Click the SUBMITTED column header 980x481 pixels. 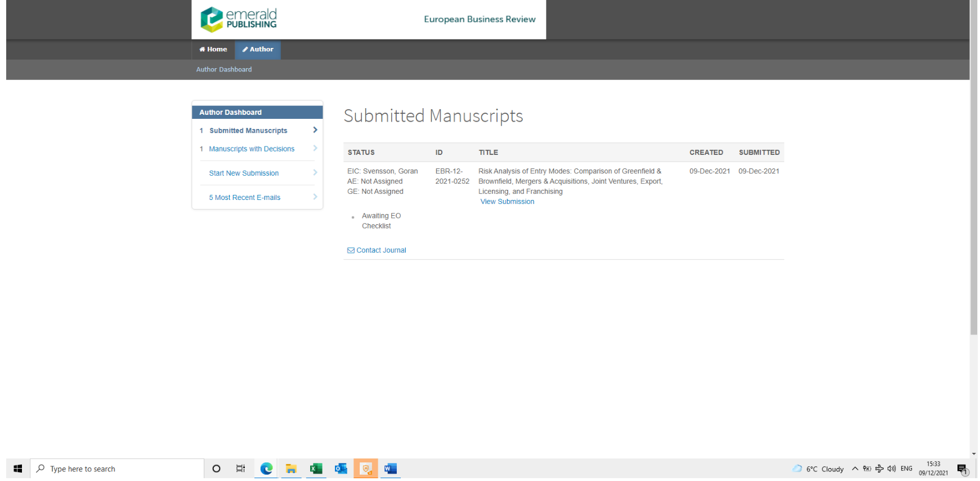coord(759,153)
